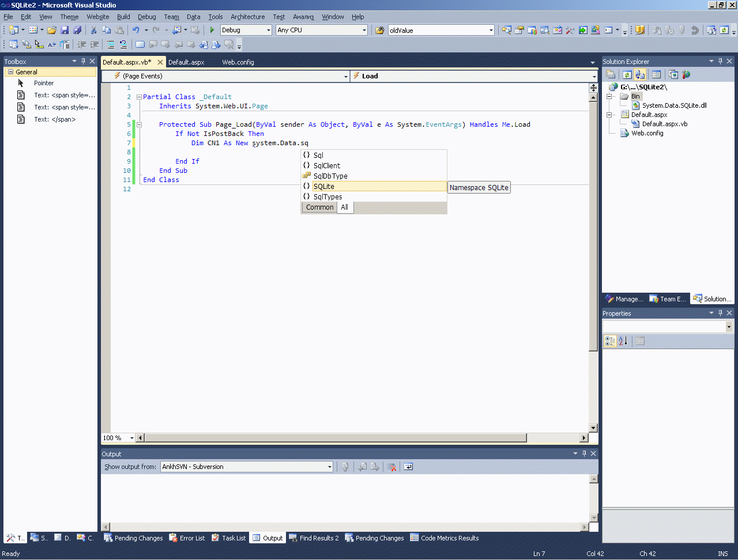Click the Undo toolbar icon
The image size is (738, 560).
tap(135, 30)
